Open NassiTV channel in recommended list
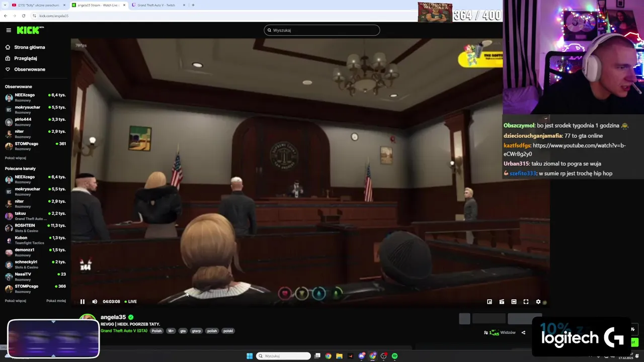This screenshot has height=362, width=644. 35,277
